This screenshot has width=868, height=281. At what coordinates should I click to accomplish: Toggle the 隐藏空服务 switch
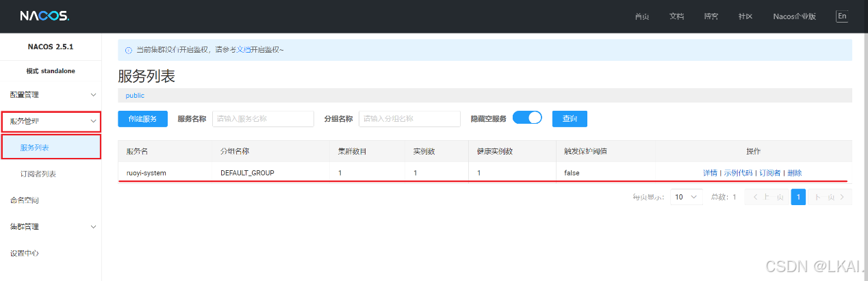[x=527, y=118]
